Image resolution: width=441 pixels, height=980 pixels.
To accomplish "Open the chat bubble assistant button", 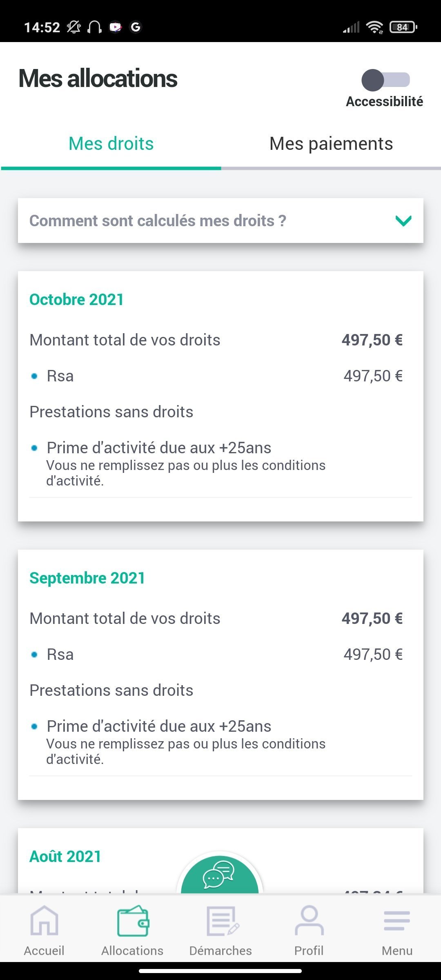I will coord(220,874).
